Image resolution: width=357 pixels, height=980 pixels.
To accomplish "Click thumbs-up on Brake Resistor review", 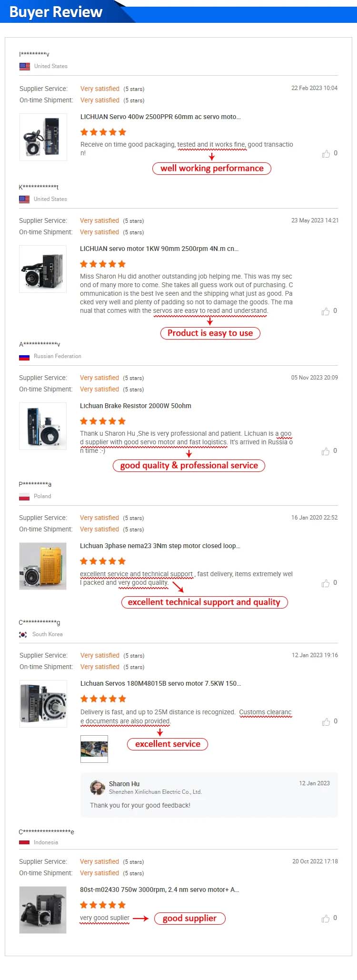I will coord(326,451).
